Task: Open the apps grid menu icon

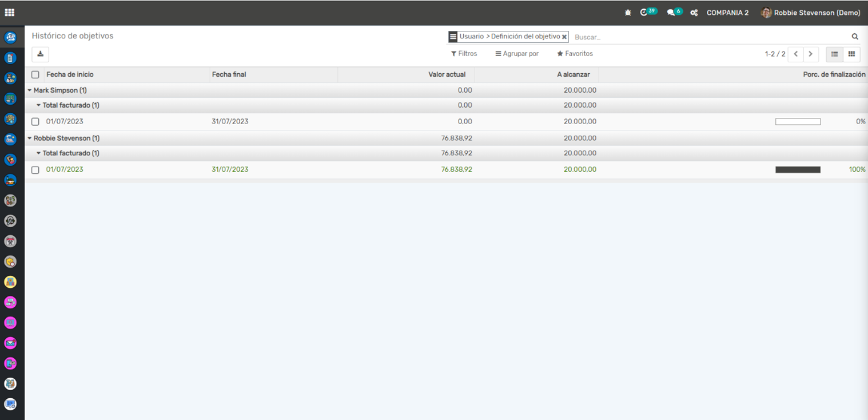Action: click(x=10, y=13)
